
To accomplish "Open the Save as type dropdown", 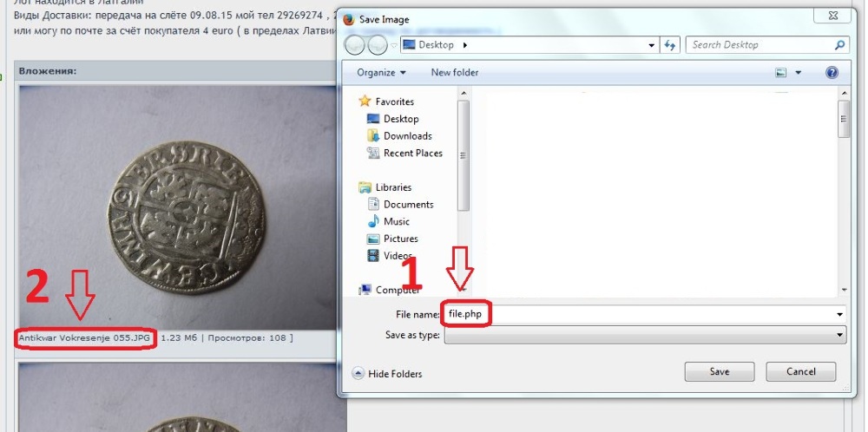I will click(646, 335).
